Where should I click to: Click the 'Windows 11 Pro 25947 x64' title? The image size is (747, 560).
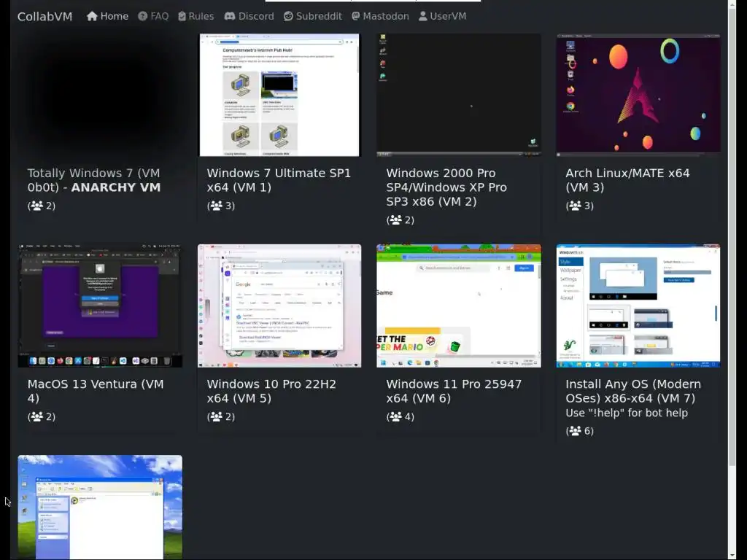[454, 391]
